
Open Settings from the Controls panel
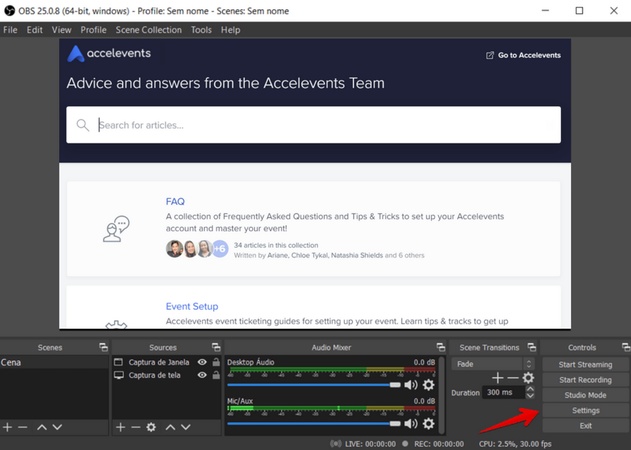point(585,410)
